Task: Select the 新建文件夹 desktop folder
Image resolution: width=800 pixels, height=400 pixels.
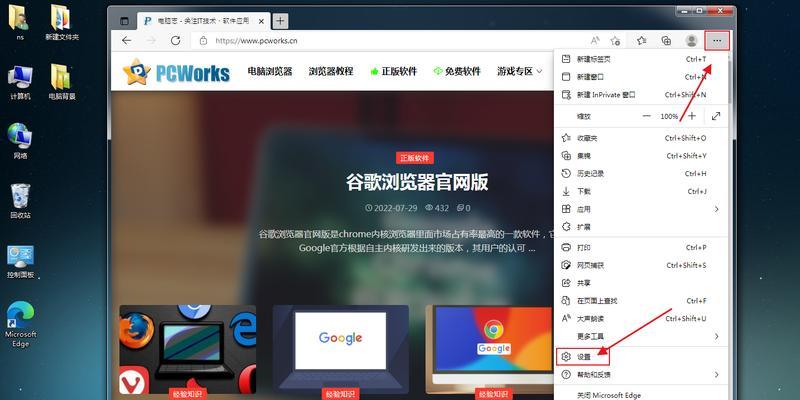Action: pos(62,22)
